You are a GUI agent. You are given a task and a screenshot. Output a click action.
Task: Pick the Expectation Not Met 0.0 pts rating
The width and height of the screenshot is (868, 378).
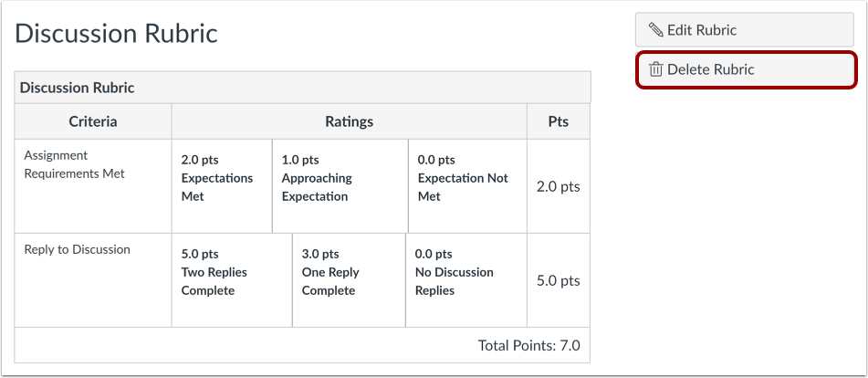point(467,186)
